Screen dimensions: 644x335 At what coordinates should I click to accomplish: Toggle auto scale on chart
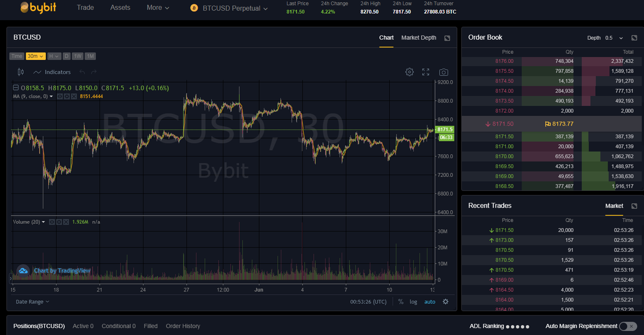tap(430, 302)
